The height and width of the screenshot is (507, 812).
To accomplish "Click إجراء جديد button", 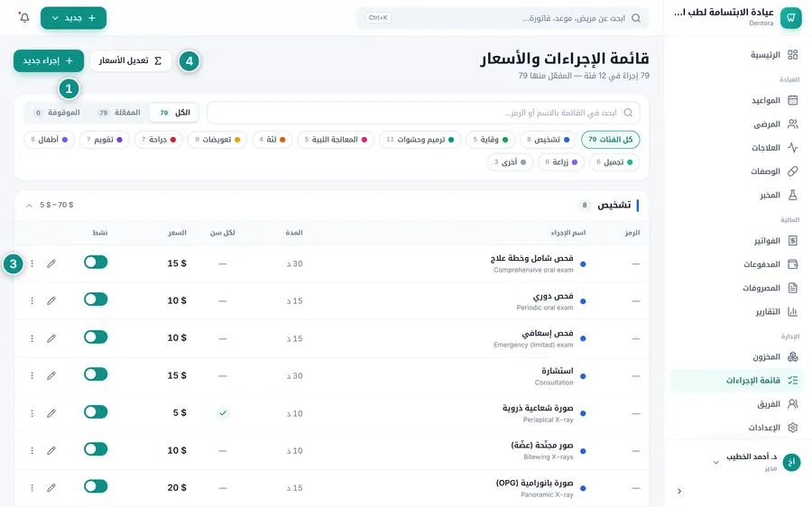I will click(x=49, y=60).
